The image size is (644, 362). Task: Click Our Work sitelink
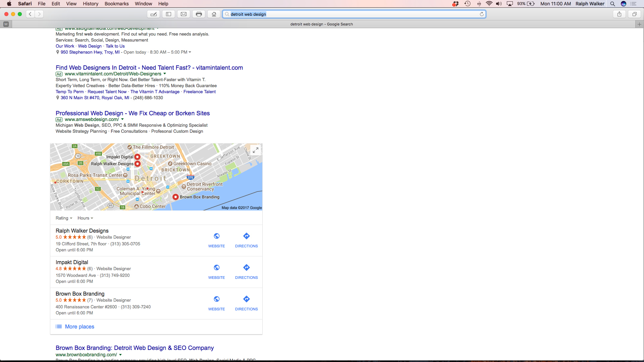[x=65, y=46]
